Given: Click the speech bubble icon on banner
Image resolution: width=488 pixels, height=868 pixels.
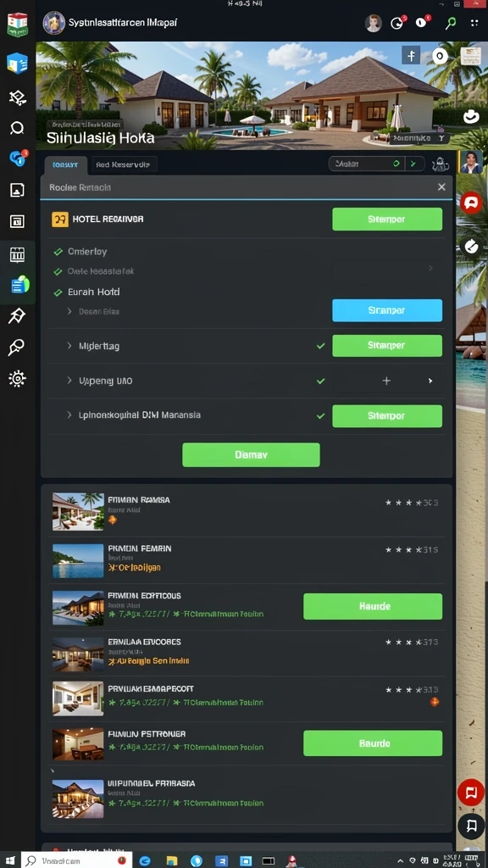Looking at the screenshot, I should 471,116.
